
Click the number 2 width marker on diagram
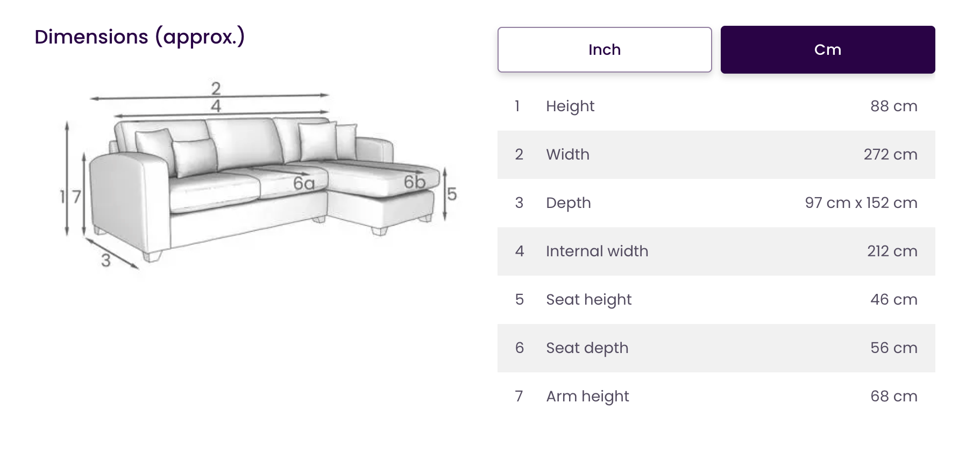[216, 88]
